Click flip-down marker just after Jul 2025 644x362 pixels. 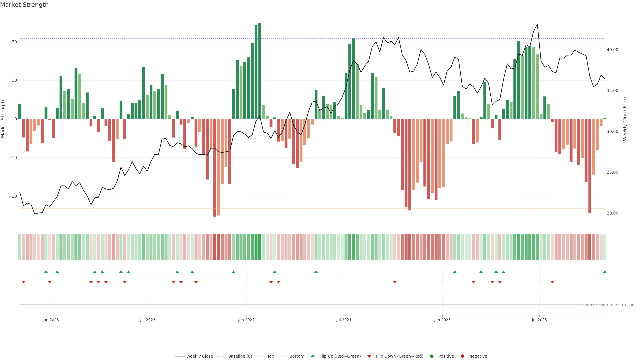tap(552, 282)
